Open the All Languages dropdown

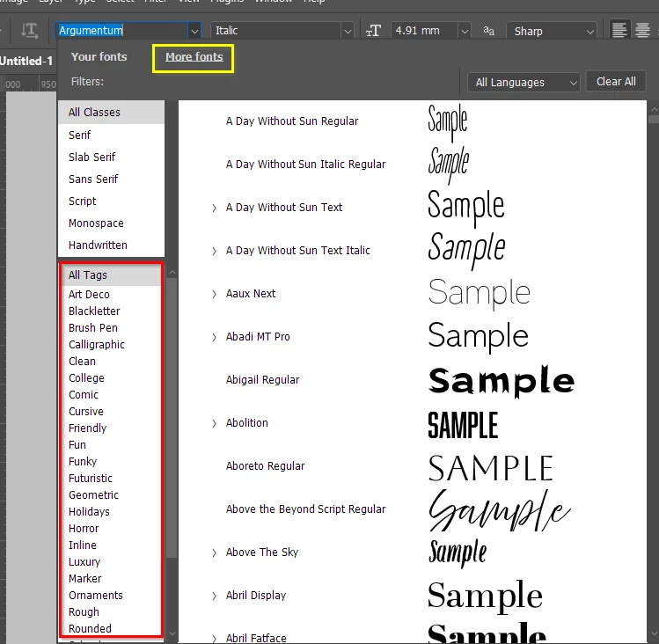tap(524, 83)
